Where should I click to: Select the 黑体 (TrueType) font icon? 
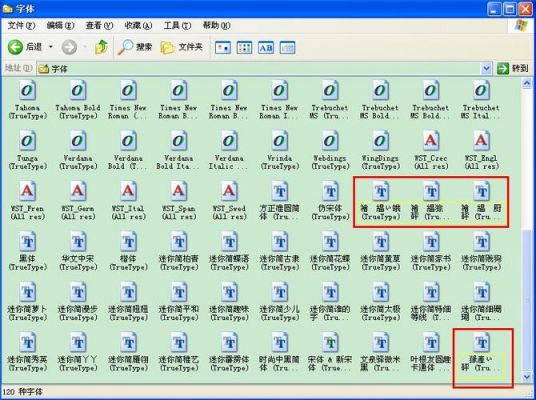pyautogui.click(x=28, y=242)
